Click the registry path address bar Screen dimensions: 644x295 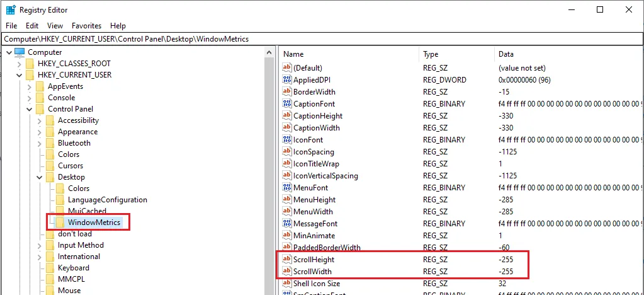pos(321,39)
